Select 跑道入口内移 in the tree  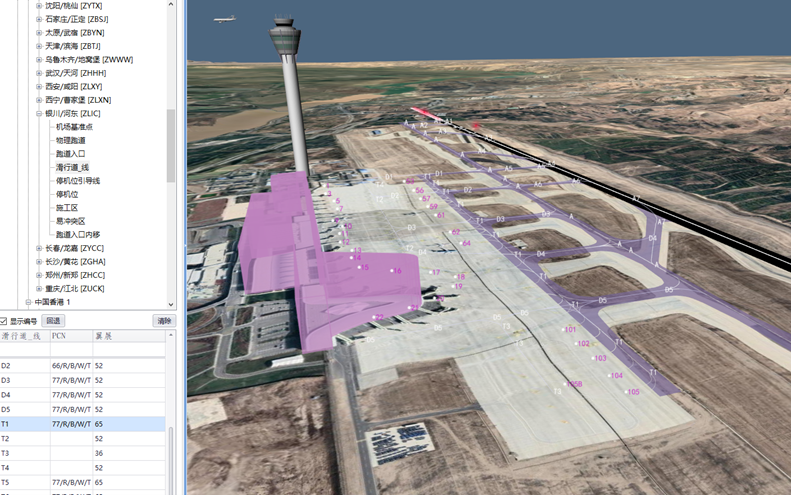(78, 234)
